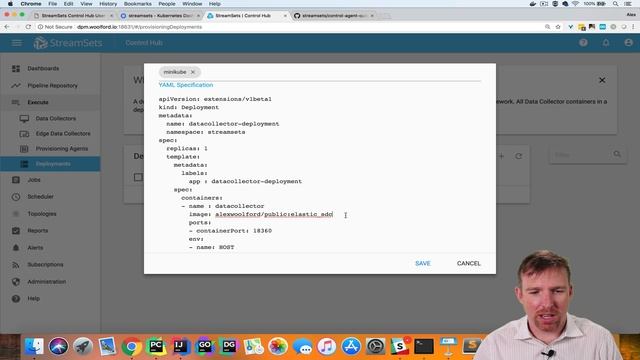Switch to streamsets Kubernetes Dashboard tab

(x=160, y=16)
